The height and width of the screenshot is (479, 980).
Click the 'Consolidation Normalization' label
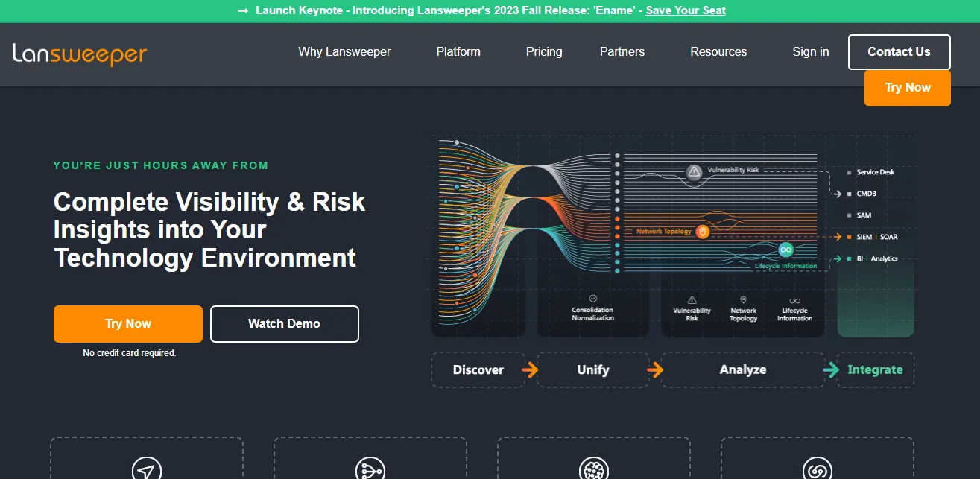[x=593, y=314]
